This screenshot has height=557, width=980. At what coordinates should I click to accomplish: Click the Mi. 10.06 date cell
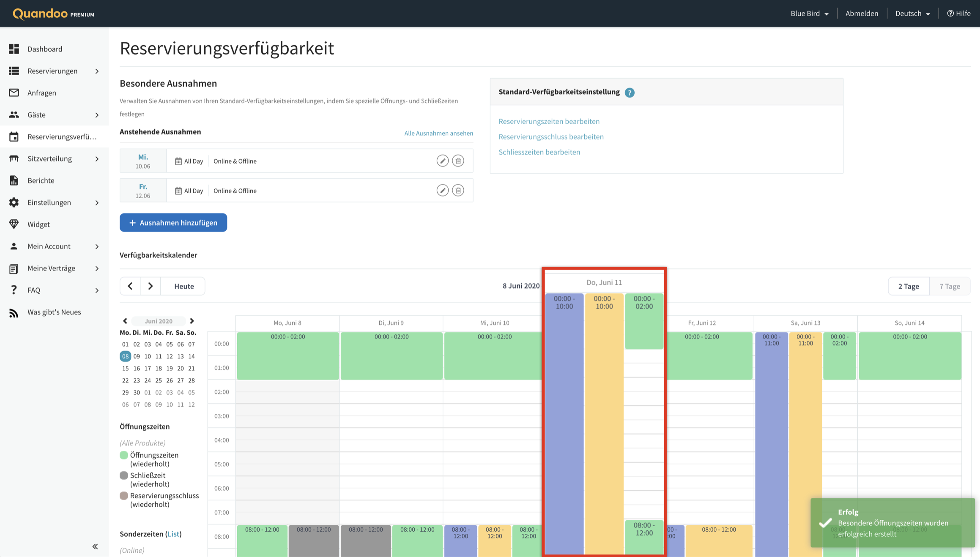click(143, 161)
